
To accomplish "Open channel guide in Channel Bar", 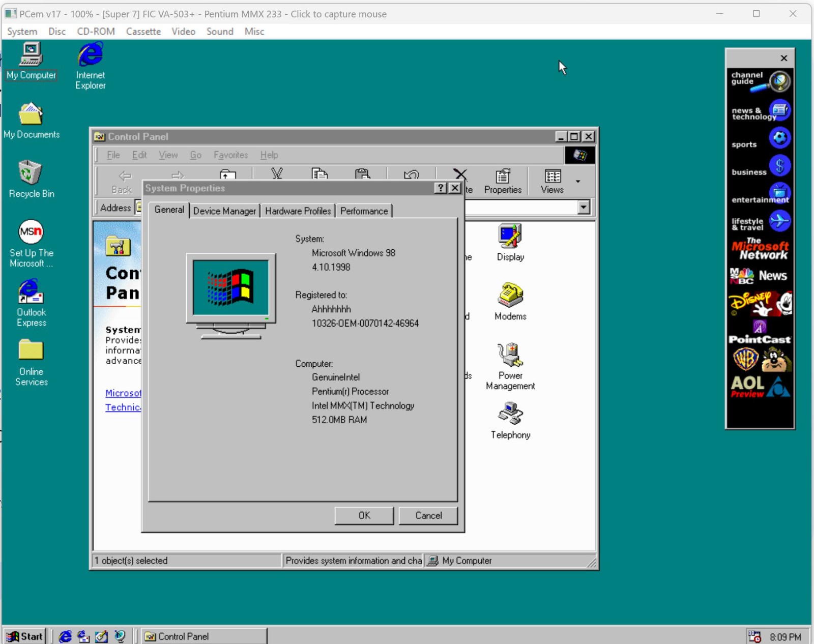I will point(760,81).
